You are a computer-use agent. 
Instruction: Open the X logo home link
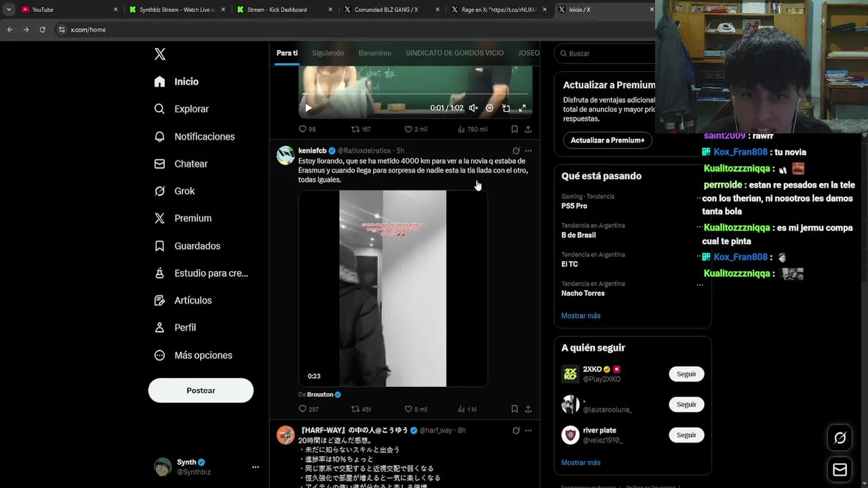(x=160, y=54)
